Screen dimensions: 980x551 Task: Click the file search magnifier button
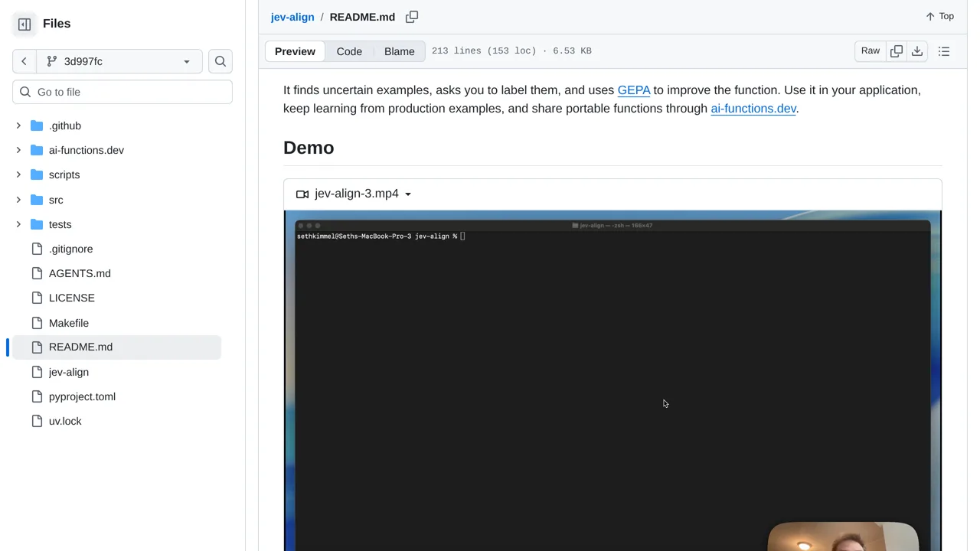pyautogui.click(x=220, y=61)
